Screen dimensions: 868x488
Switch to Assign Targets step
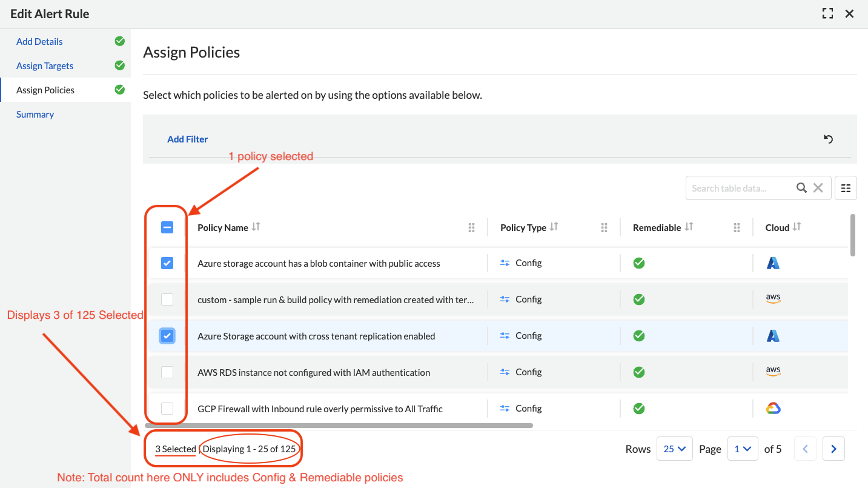[45, 66]
